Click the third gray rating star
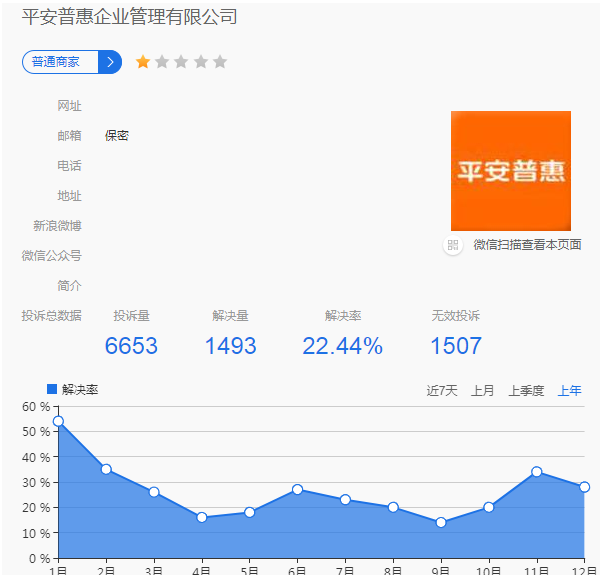This screenshot has width=600, height=575. [181, 62]
